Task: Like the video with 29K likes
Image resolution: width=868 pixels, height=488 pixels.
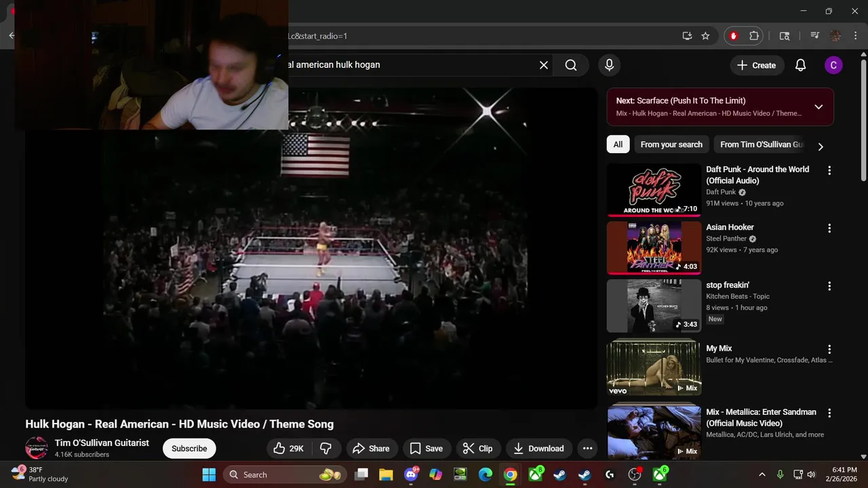Action: tap(288, 449)
